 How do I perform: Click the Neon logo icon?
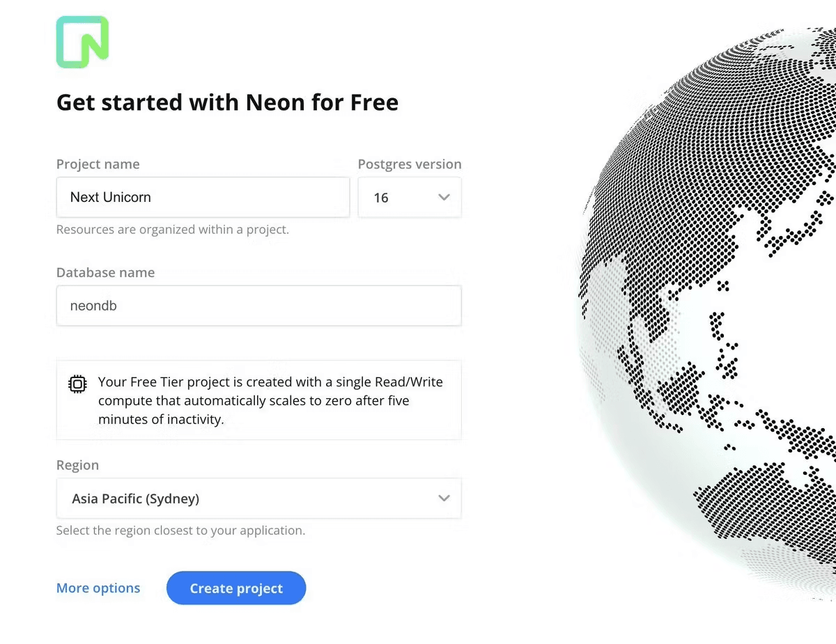tap(82, 42)
